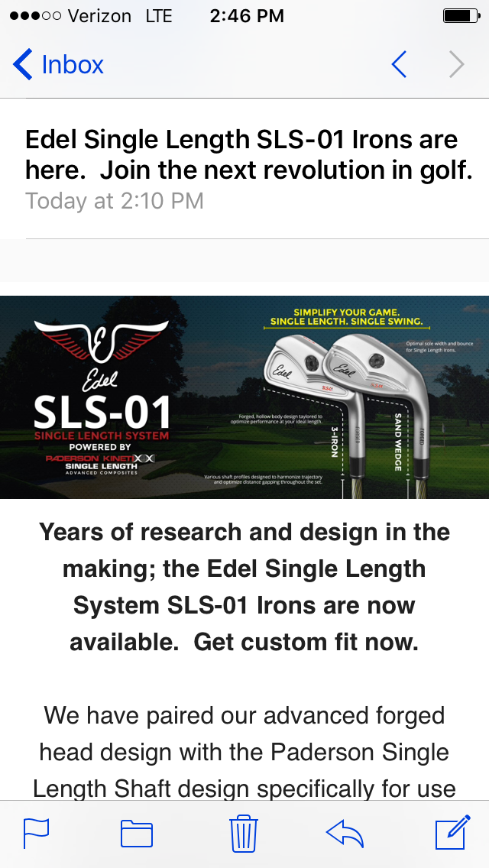Delete the email using the trash icon
Viewport: 489px width, 868px height.
pyautogui.click(x=244, y=832)
